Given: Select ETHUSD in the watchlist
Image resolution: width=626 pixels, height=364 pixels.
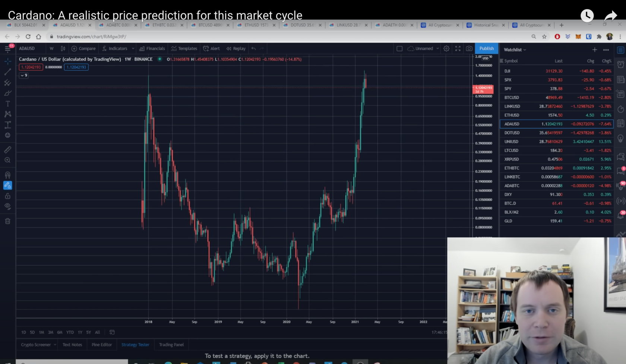Looking at the screenshot, I should pos(556,115).
